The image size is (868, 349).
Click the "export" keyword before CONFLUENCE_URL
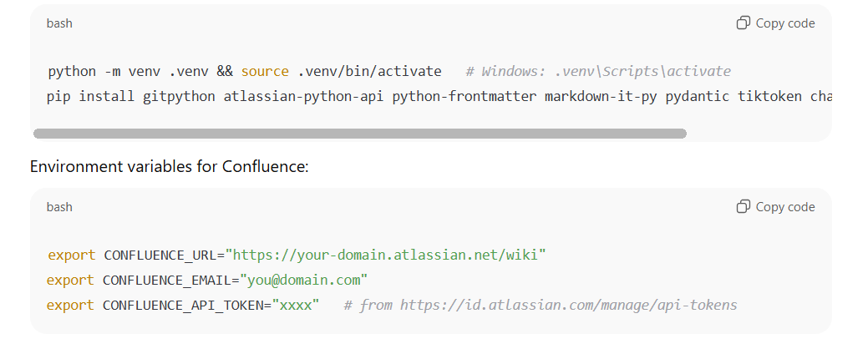(71, 254)
